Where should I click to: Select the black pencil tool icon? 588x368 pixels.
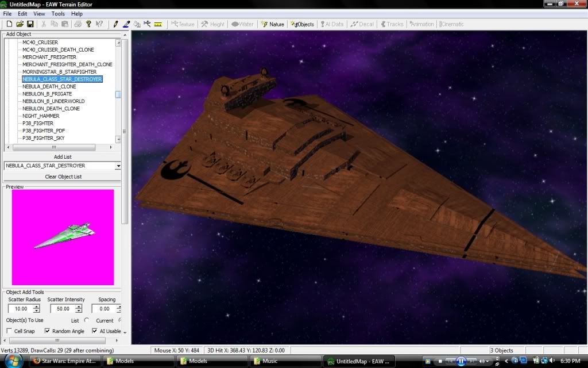pos(115,24)
